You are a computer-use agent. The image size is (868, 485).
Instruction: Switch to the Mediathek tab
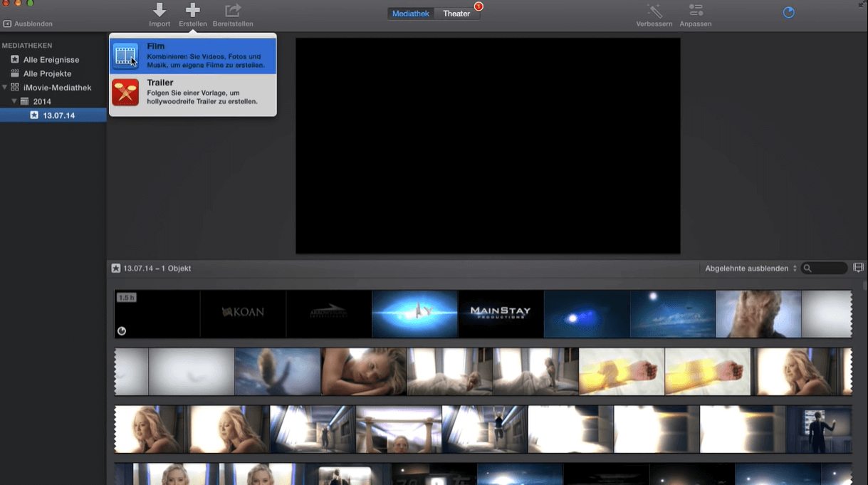coord(411,14)
